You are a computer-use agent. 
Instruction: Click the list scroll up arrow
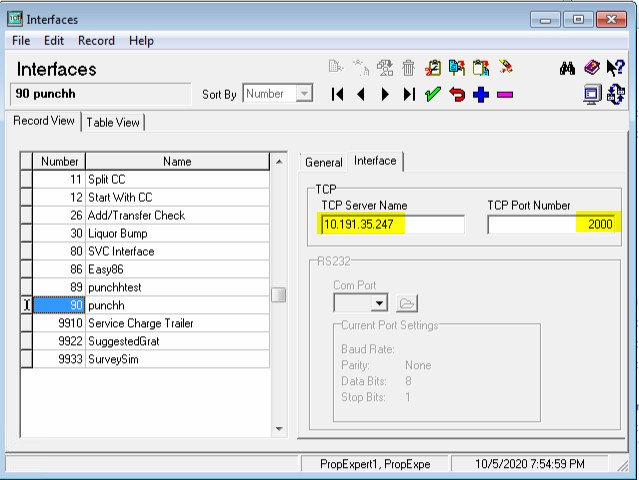[279, 162]
